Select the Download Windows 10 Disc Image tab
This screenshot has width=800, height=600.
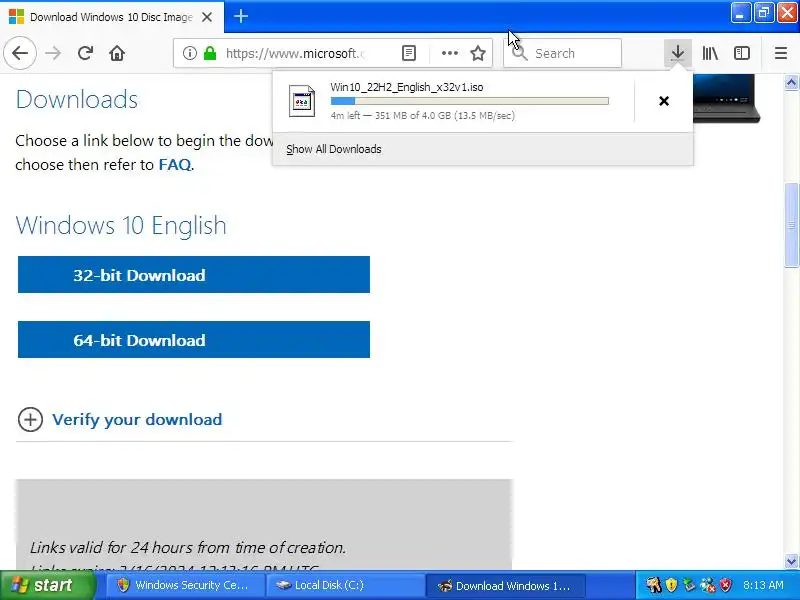[x=111, y=17]
